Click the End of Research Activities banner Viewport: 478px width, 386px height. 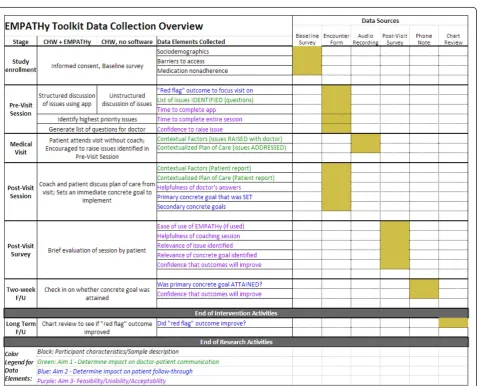[x=236, y=342]
